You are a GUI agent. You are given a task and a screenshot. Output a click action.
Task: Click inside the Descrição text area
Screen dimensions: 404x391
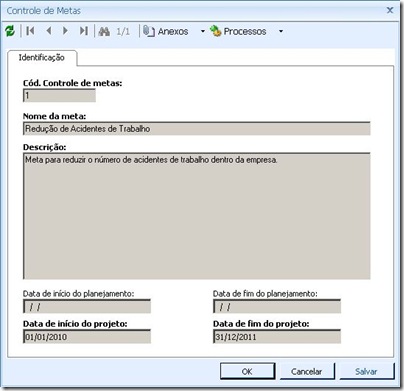[x=197, y=216]
